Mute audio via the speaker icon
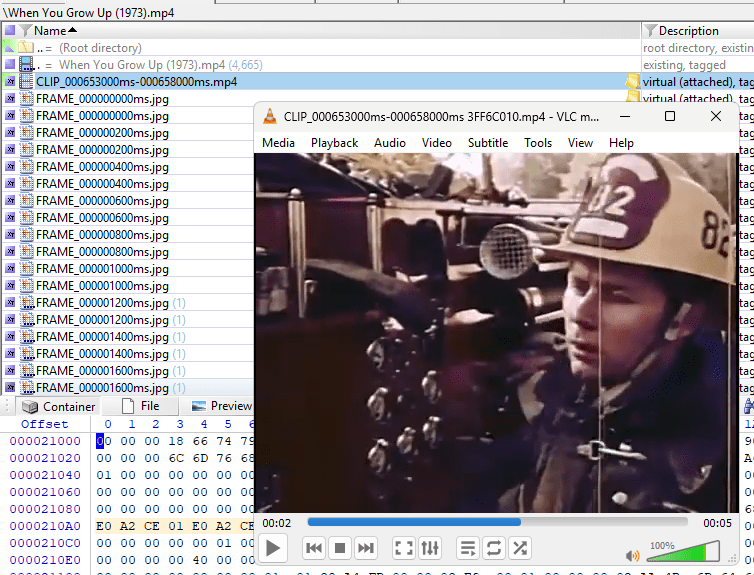This screenshot has width=754, height=575. click(x=633, y=555)
